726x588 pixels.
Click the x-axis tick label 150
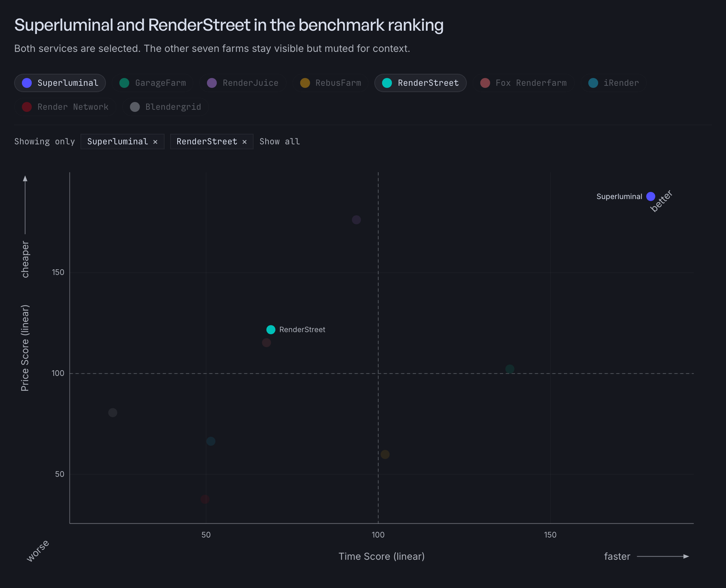pos(550,535)
